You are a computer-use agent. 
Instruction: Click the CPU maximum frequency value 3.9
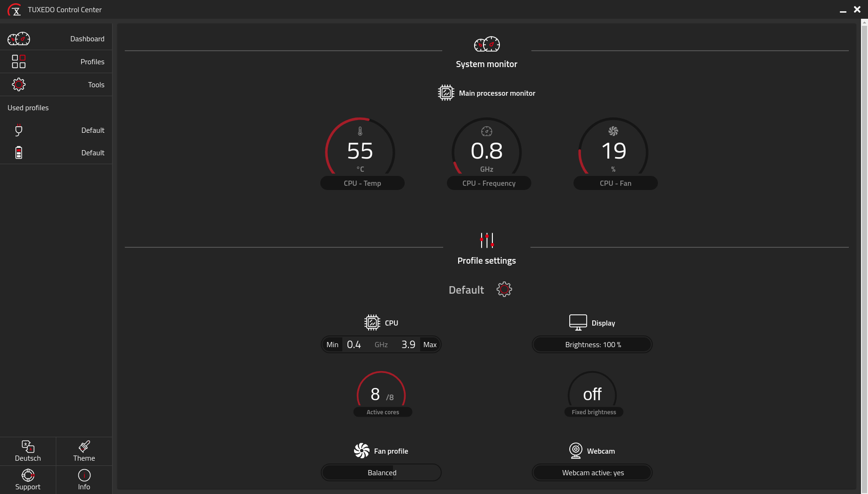408,344
